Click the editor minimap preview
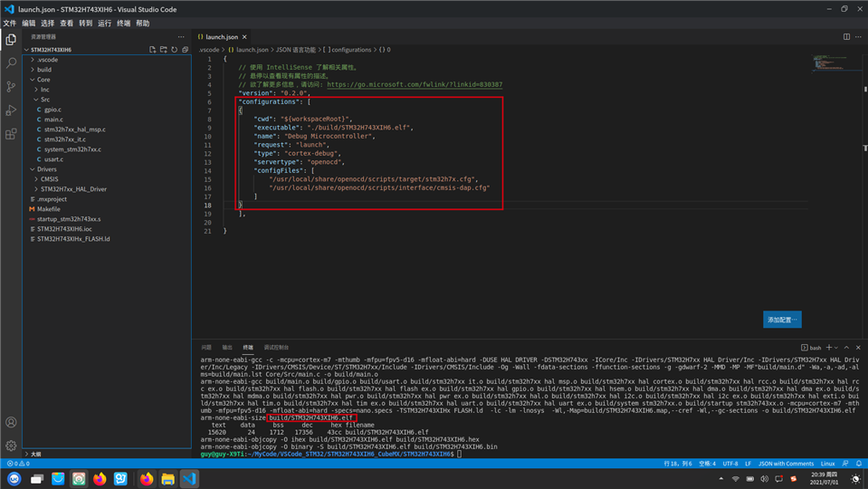The width and height of the screenshot is (868, 489). (x=835, y=62)
